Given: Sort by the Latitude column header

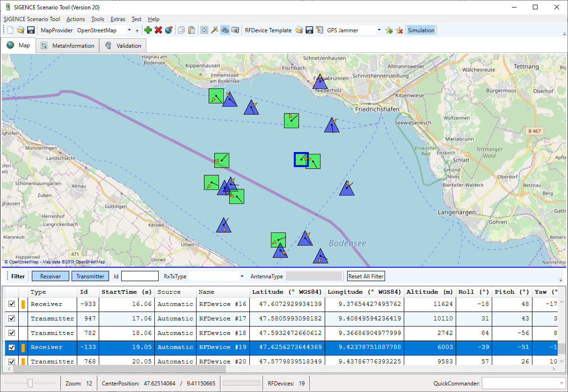Looking at the screenshot, I should (x=287, y=292).
